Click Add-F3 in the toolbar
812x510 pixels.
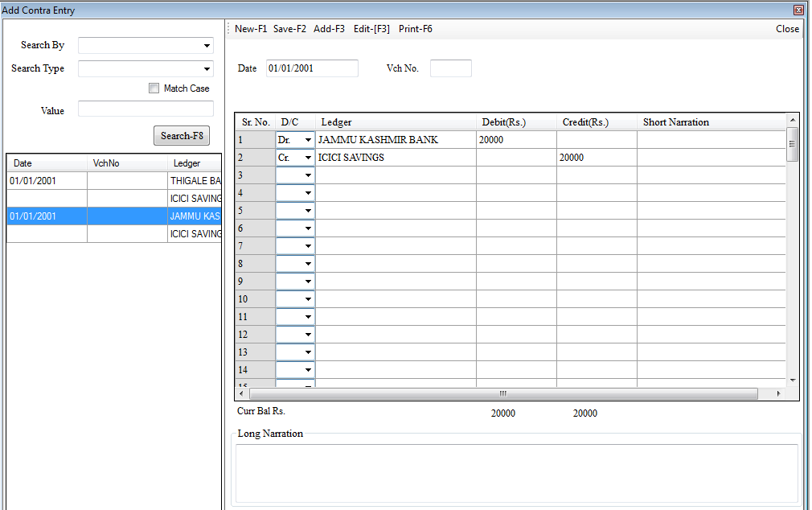[329, 29]
